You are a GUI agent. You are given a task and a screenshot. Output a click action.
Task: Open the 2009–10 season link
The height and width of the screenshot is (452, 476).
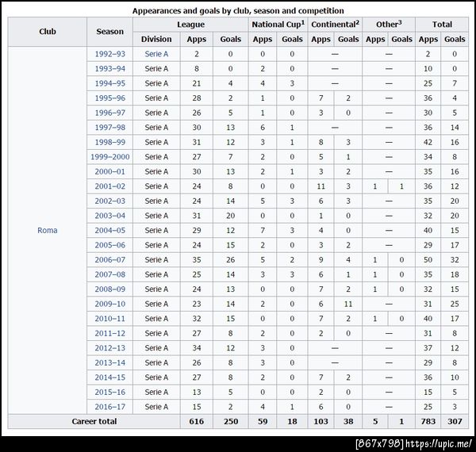(110, 304)
